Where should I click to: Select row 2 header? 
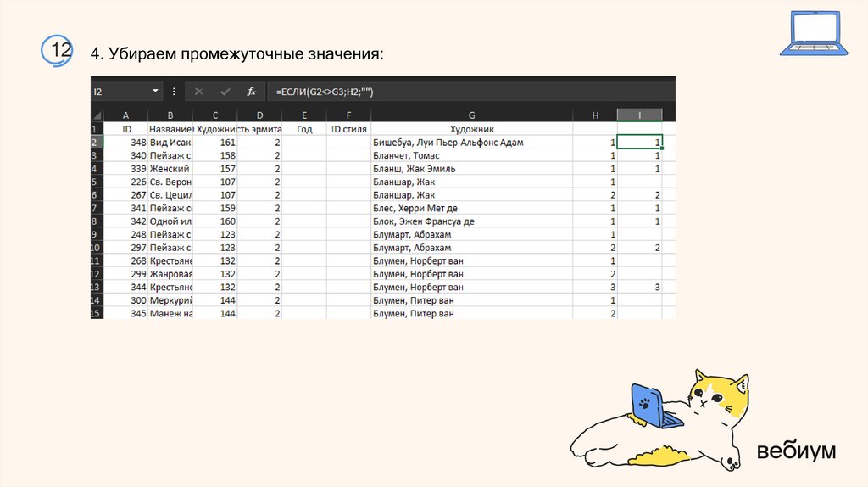(x=97, y=143)
